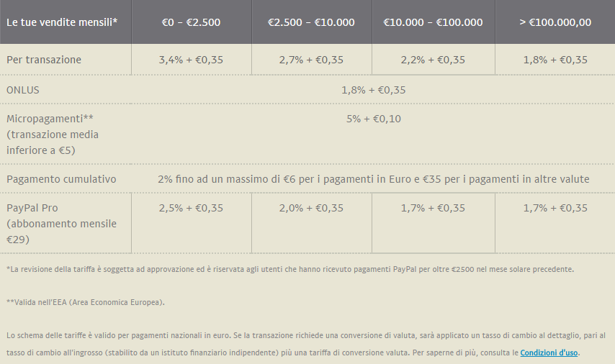Click the €0 – €2.500 column header

(191, 22)
